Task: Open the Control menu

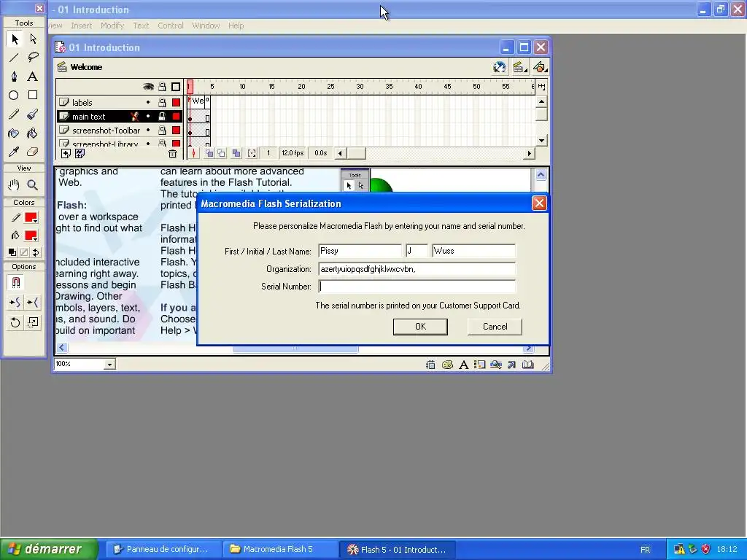Action: tap(171, 26)
